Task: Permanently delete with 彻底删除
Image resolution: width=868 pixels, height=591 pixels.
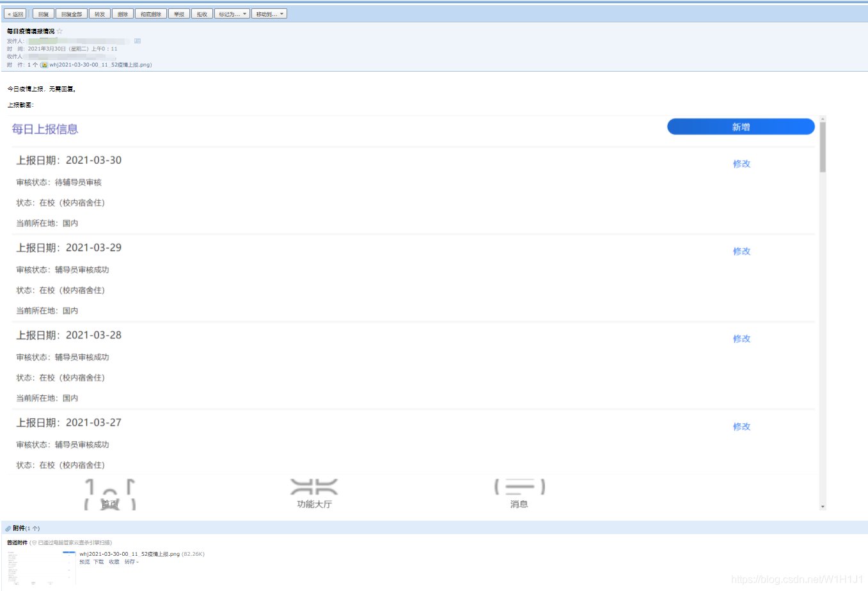Action: [x=151, y=13]
